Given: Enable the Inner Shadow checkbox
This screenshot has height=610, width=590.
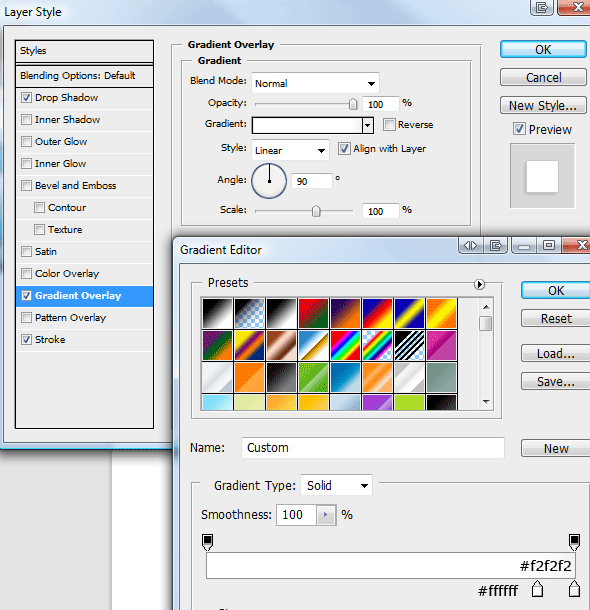Looking at the screenshot, I should pyautogui.click(x=26, y=119).
